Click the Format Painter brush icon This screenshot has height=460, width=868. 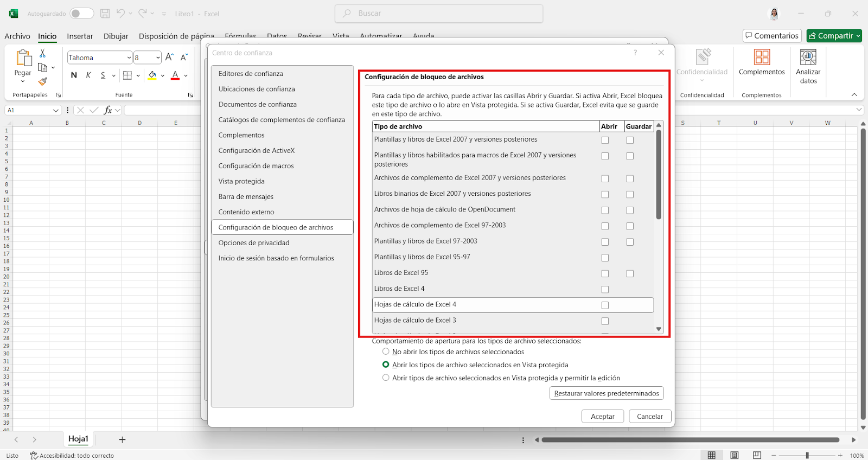[x=42, y=81]
